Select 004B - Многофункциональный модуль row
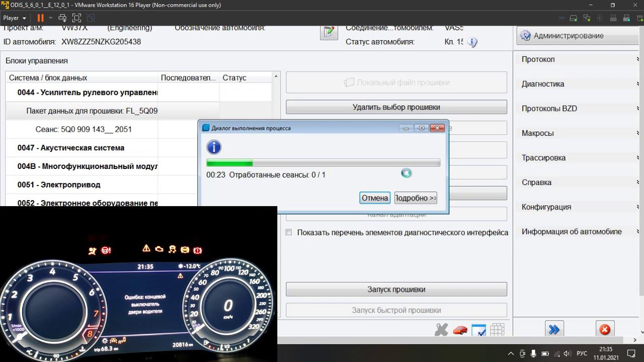Screen dimensions: 644x362 (102, 166)
